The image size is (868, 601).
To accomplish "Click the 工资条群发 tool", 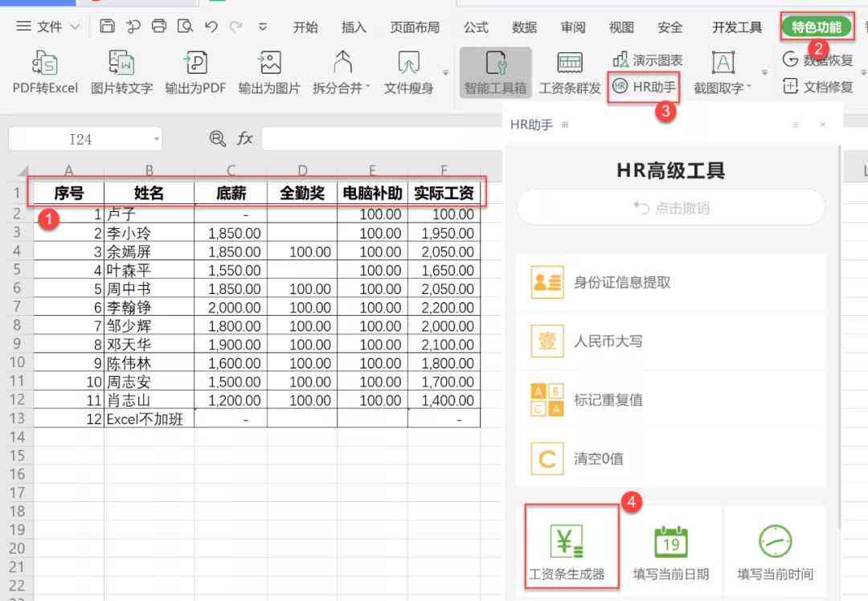I will (x=570, y=72).
